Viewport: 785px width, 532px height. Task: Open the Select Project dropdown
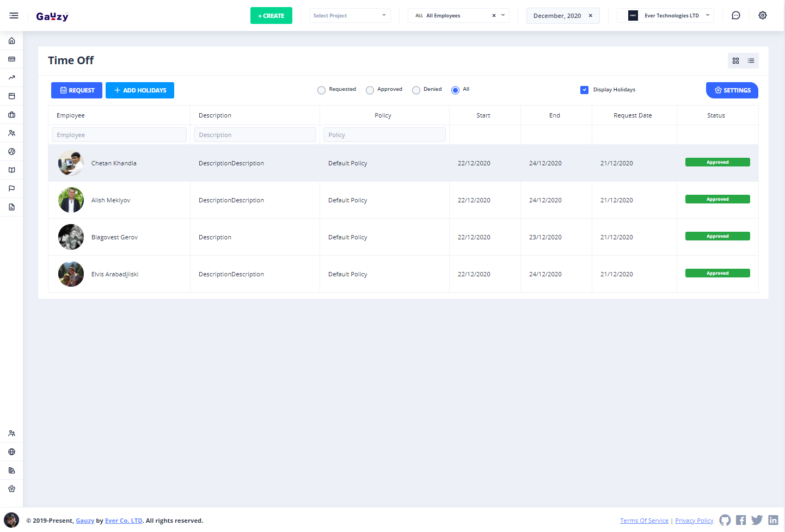[x=349, y=16]
